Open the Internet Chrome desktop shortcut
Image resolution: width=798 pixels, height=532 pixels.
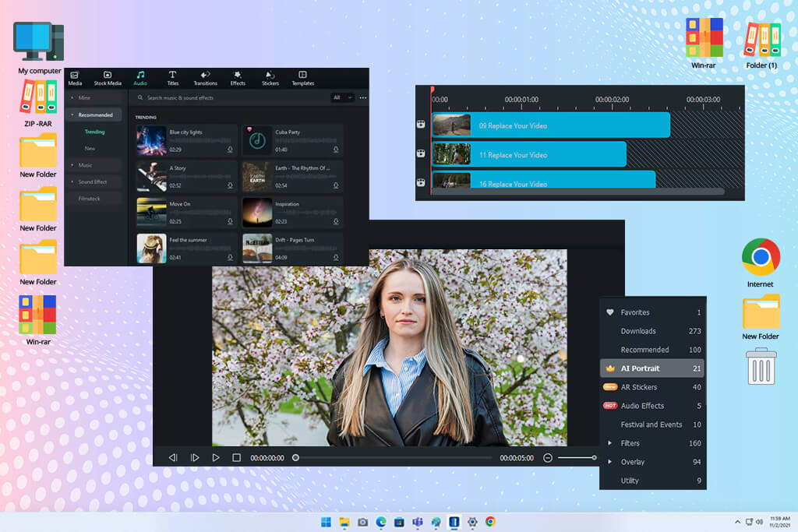(x=761, y=262)
